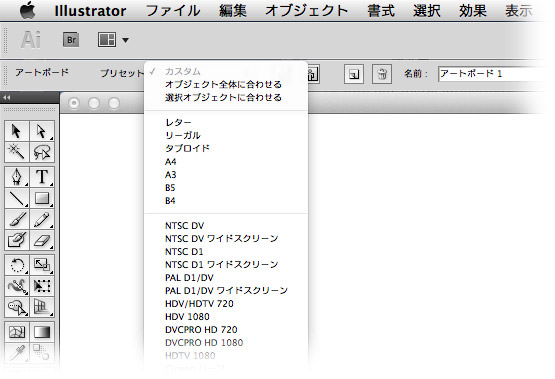555x379 pixels.
Task: Select the Type tool
Action: click(42, 177)
